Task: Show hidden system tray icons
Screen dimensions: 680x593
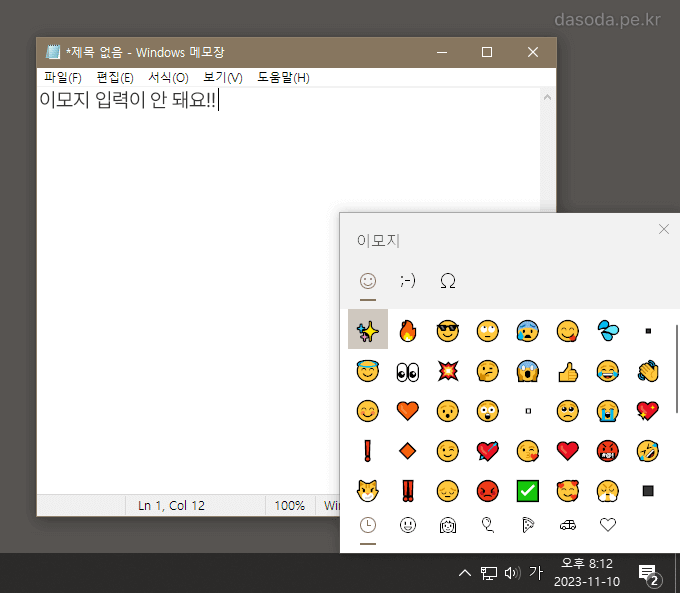Action: [x=464, y=573]
